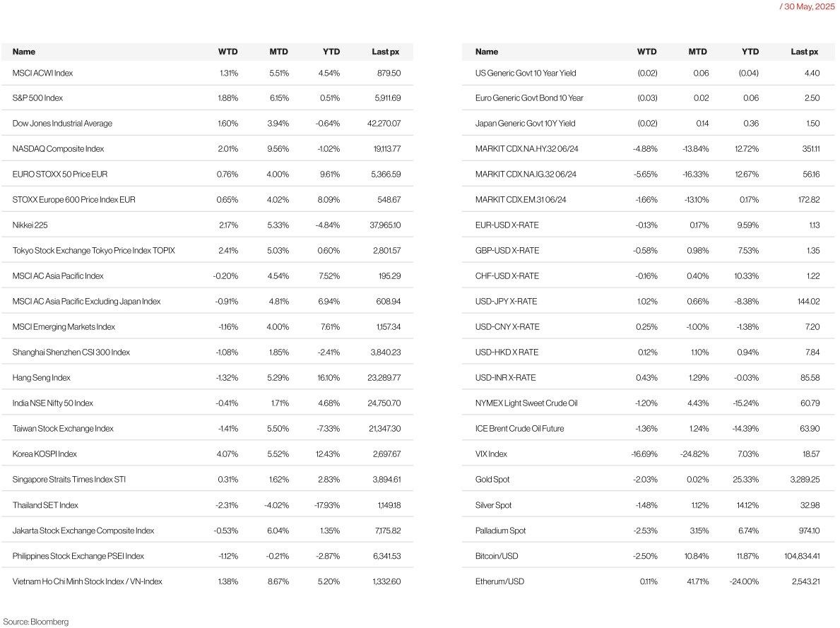Viewport: 840px width, 628px height.
Task: Click the Last px header in right table
Action: (804, 52)
